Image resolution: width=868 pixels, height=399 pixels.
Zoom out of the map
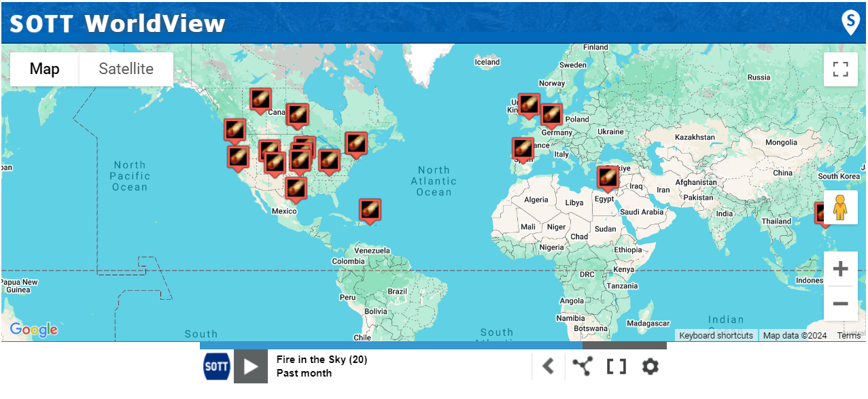840,303
